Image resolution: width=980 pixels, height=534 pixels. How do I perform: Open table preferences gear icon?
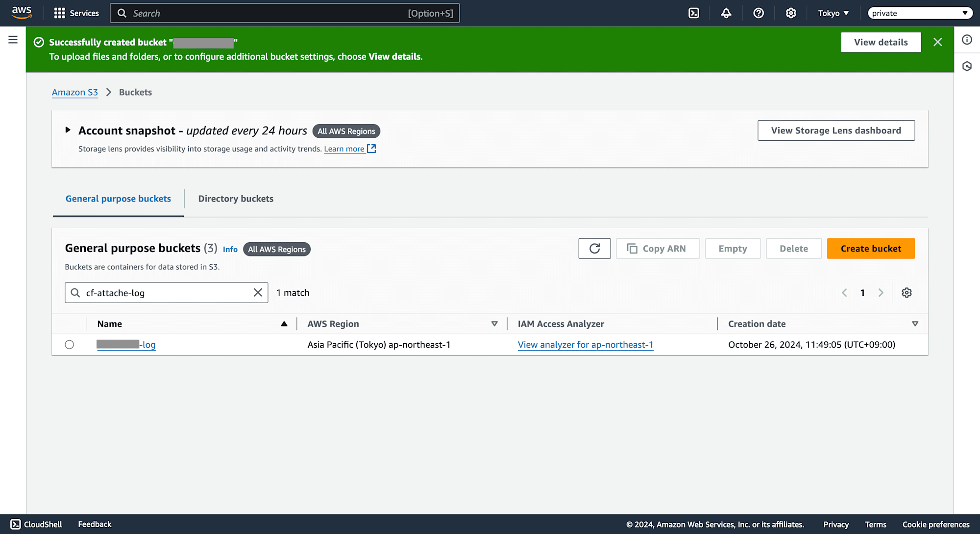point(906,293)
